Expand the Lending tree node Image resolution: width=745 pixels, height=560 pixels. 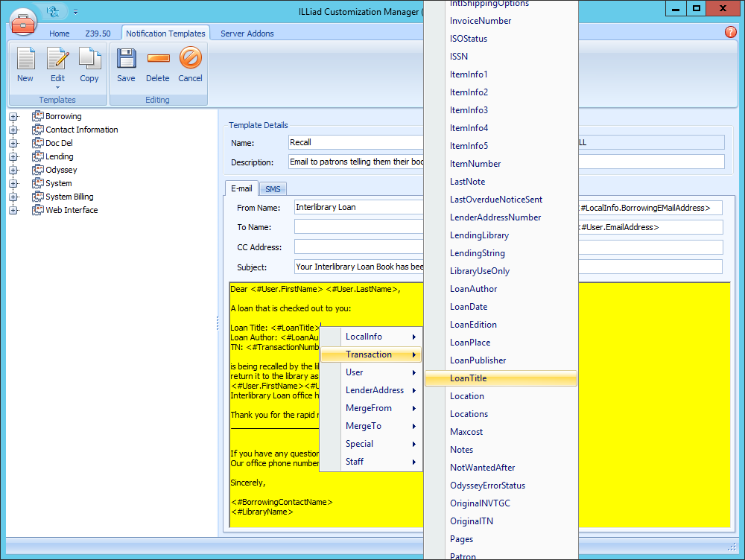[13, 156]
